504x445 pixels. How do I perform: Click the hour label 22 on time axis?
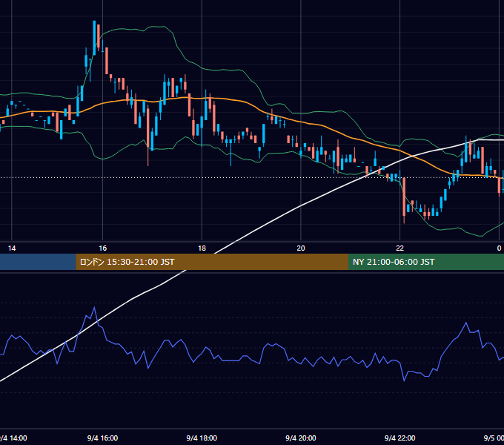pyautogui.click(x=399, y=248)
